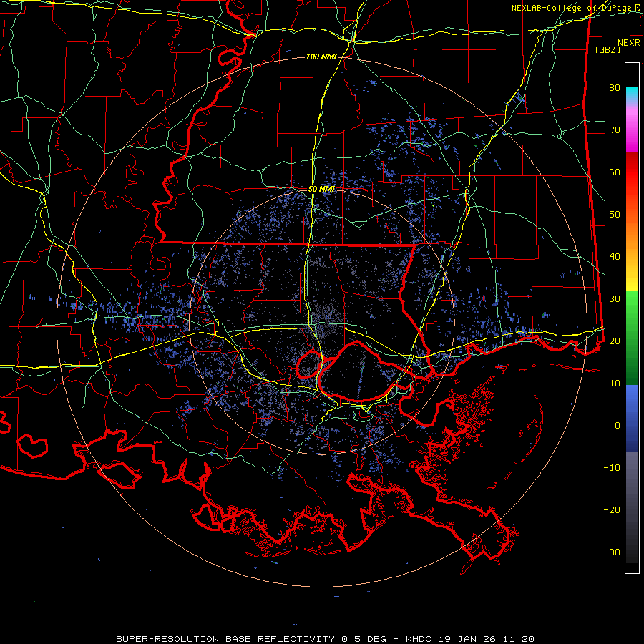Click the 50 NMI range ring label
The height and width of the screenshot is (644, 644).
point(321,189)
